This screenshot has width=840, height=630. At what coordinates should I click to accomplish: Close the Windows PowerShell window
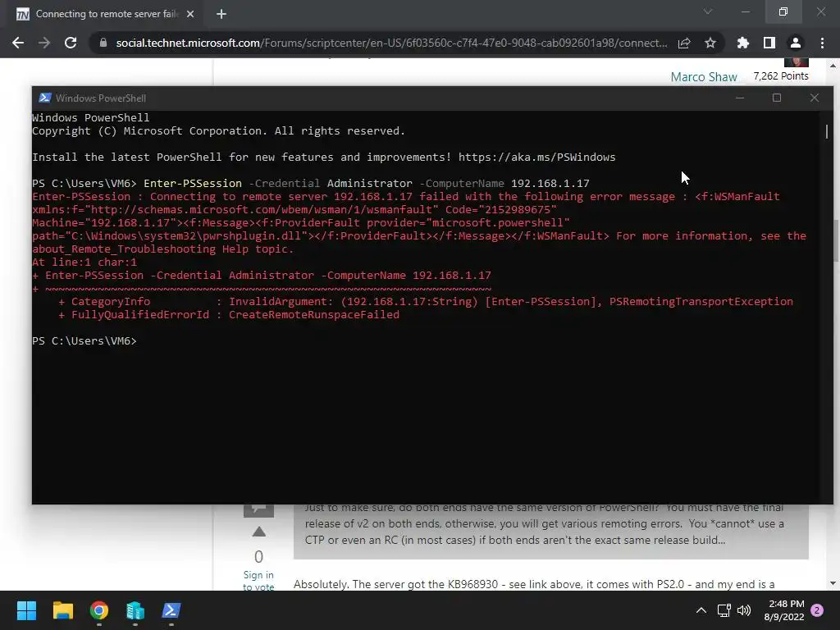(815, 98)
